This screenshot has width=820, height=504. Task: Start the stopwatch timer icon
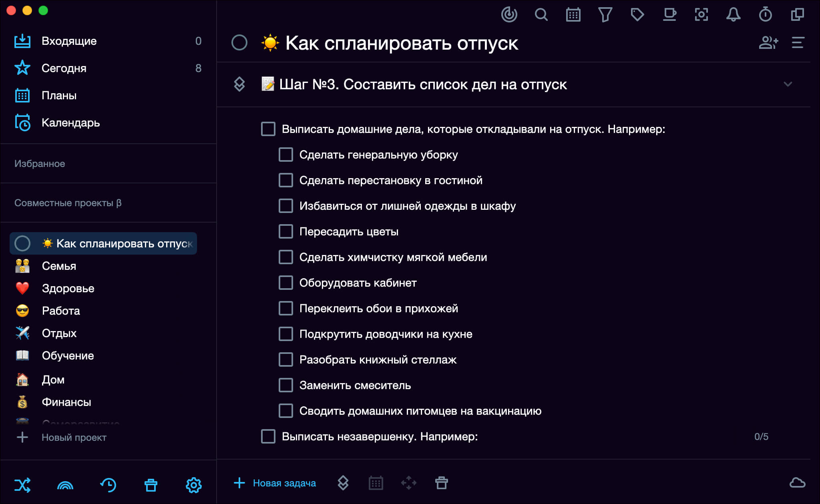coord(765,15)
